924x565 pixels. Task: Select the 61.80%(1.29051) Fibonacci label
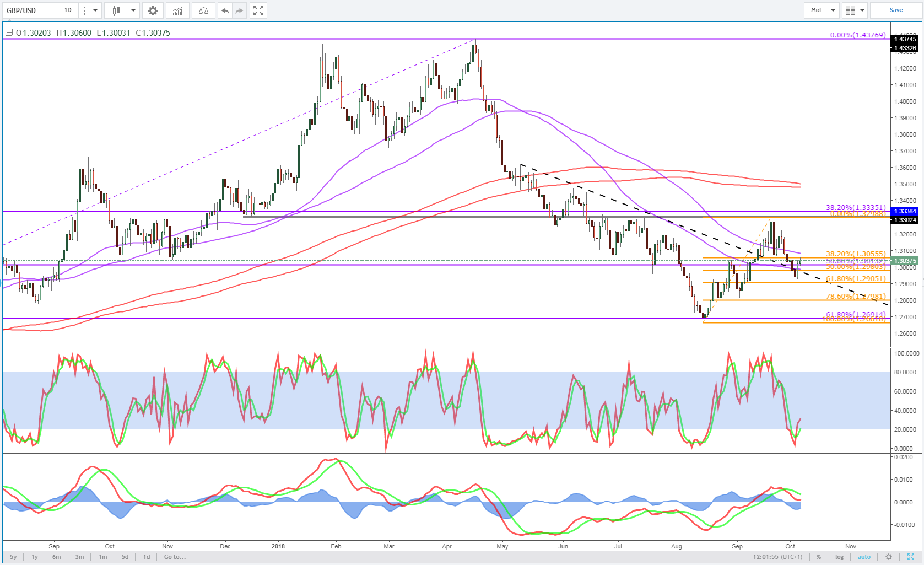(856, 279)
